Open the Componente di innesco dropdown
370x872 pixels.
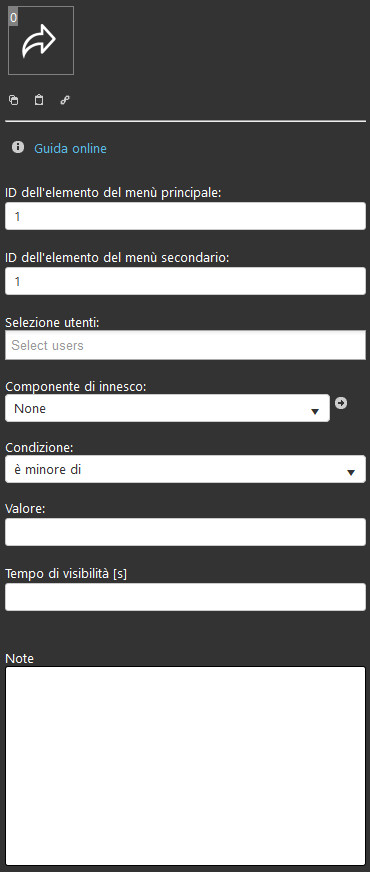[x=167, y=408]
